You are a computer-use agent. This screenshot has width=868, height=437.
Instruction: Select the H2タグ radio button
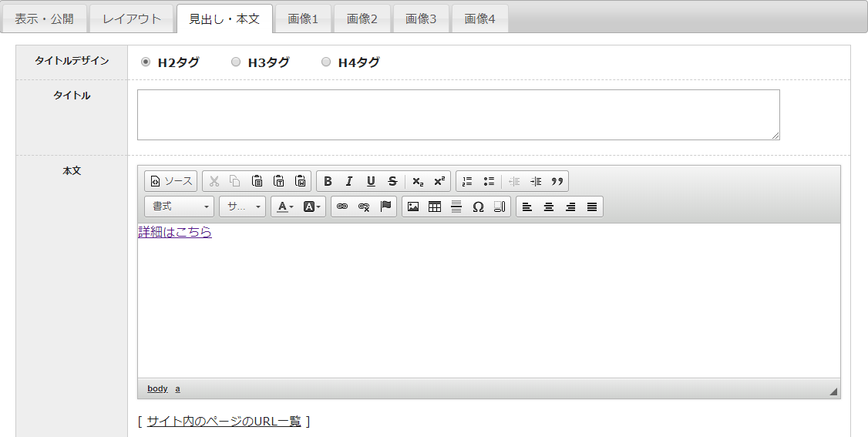tap(146, 62)
